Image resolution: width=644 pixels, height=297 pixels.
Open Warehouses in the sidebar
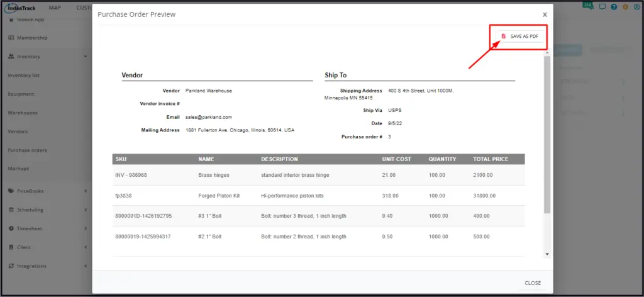(23, 113)
